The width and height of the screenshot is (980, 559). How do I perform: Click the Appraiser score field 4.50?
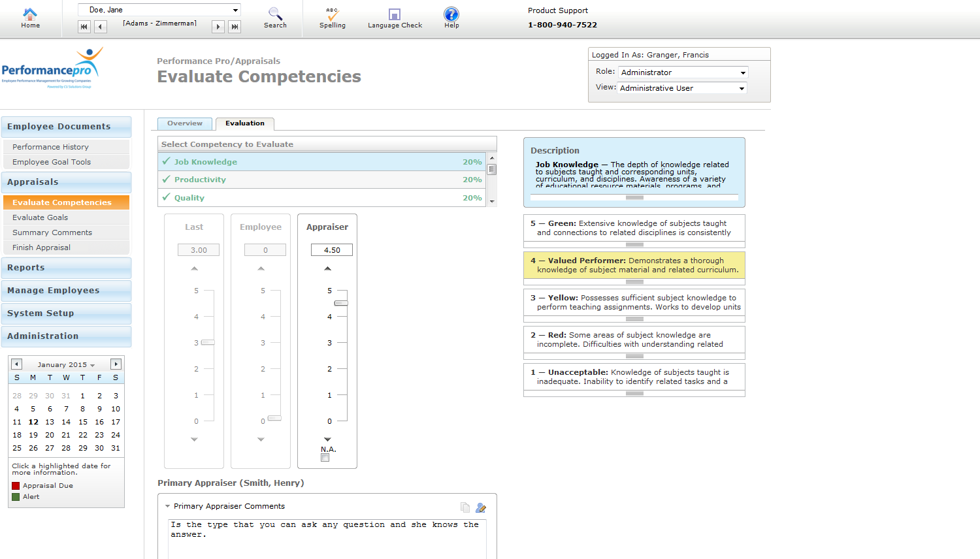point(332,250)
